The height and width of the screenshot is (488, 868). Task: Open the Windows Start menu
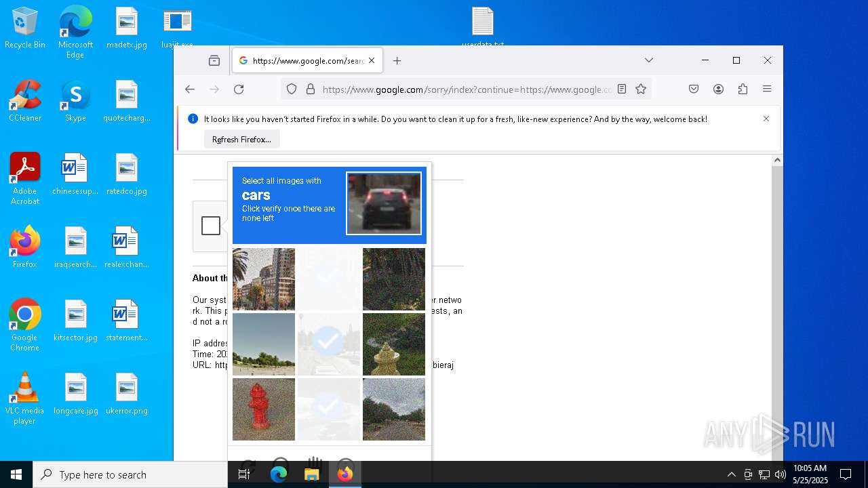coord(16,474)
